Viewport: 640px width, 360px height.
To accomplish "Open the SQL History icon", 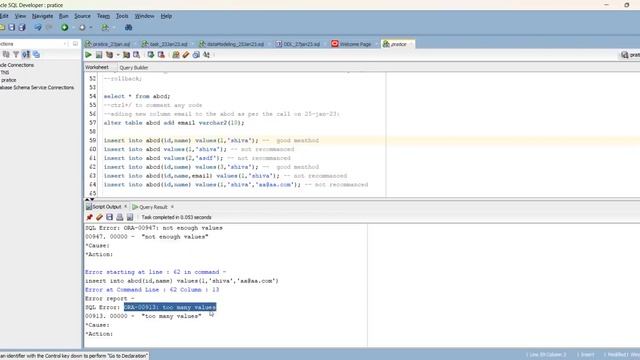I will coord(196,55).
